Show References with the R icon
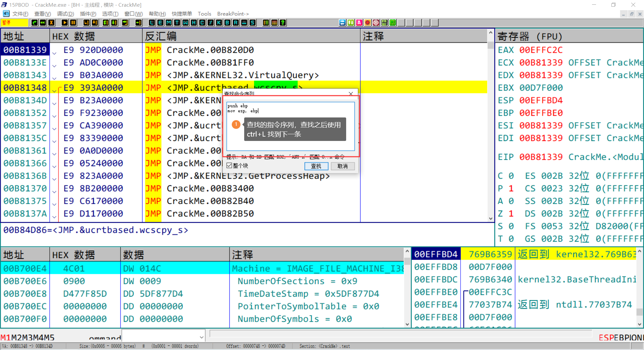644x350 pixels. click(x=236, y=22)
